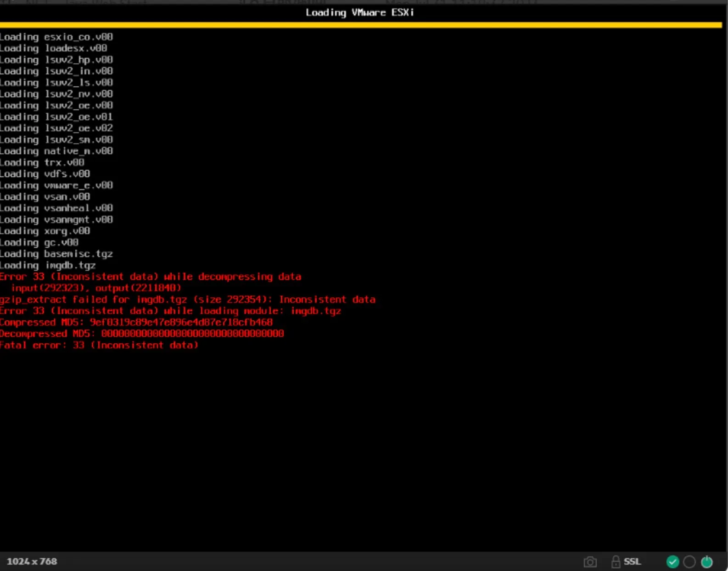Click the green checkmark health status icon
Screen dimensions: 728x571
(672, 561)
